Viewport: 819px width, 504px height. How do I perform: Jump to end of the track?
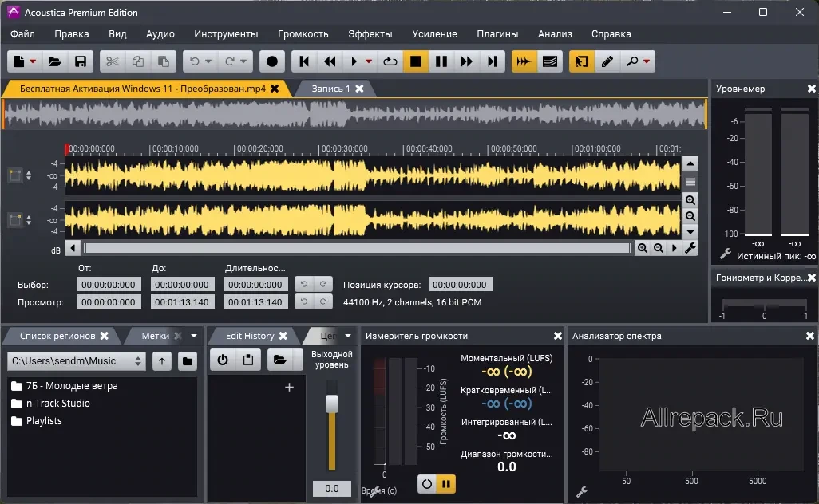[x=493, y=61]
